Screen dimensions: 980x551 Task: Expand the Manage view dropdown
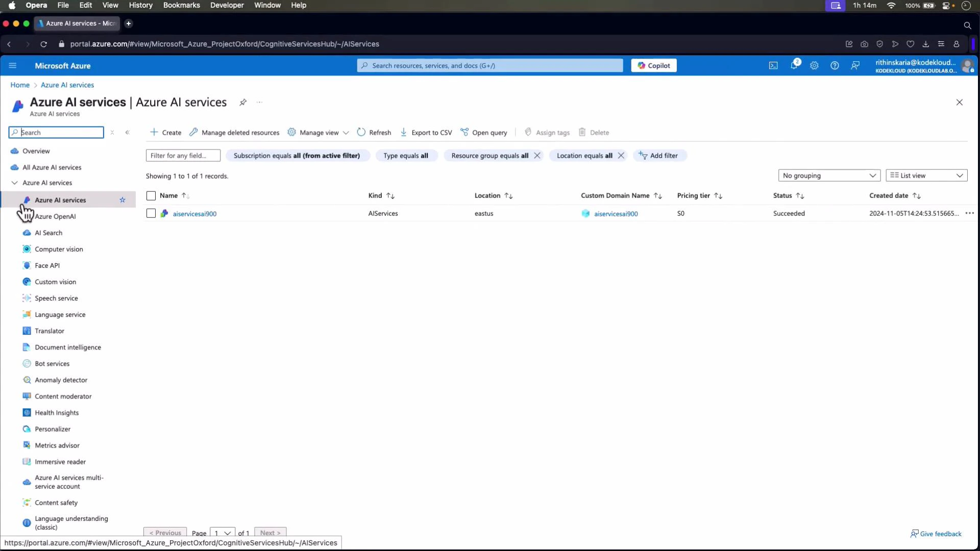point(318,133)
